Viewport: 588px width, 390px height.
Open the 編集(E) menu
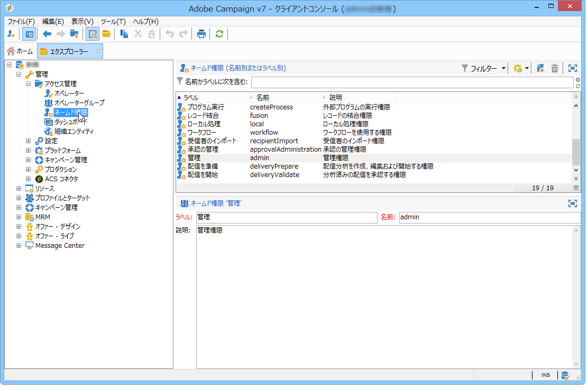click(53, 22)
